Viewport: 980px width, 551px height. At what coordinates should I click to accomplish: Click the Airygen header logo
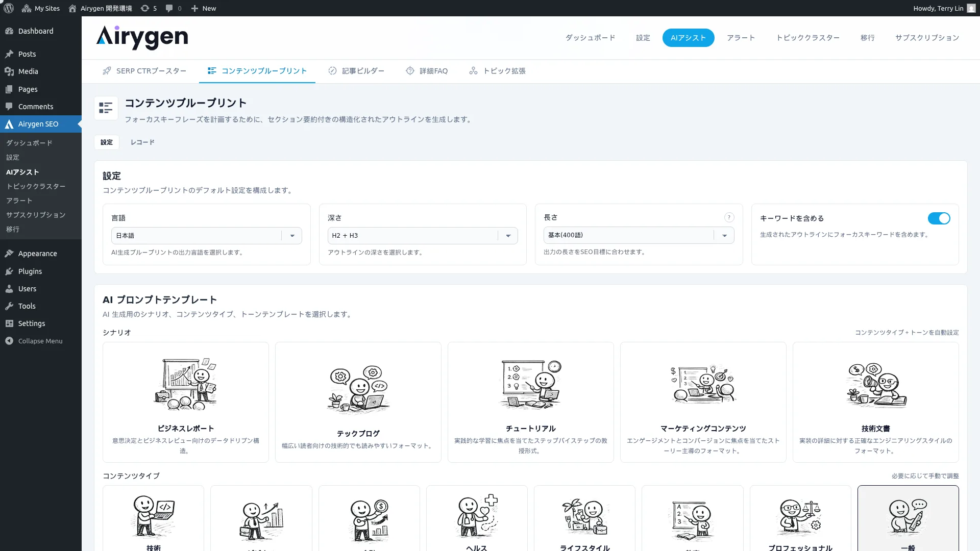(x=142, y=38)
